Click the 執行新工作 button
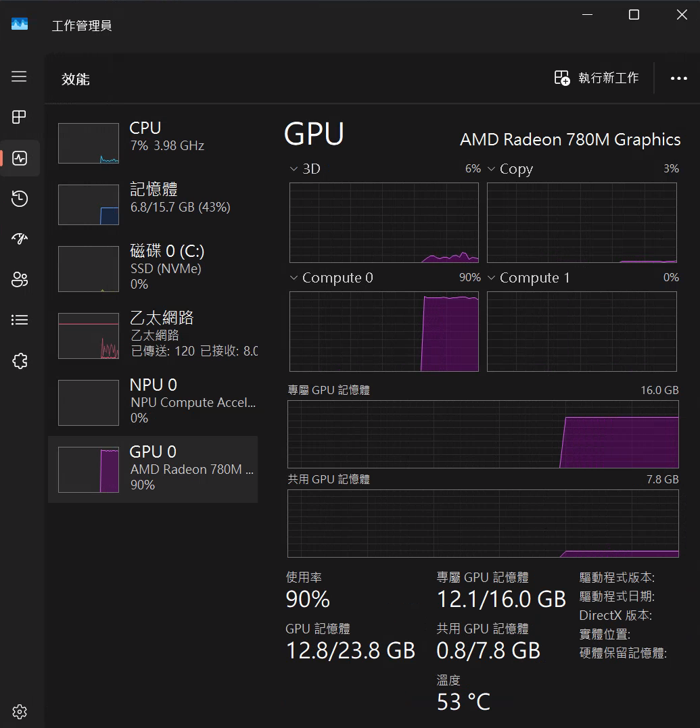 (596, 78)
